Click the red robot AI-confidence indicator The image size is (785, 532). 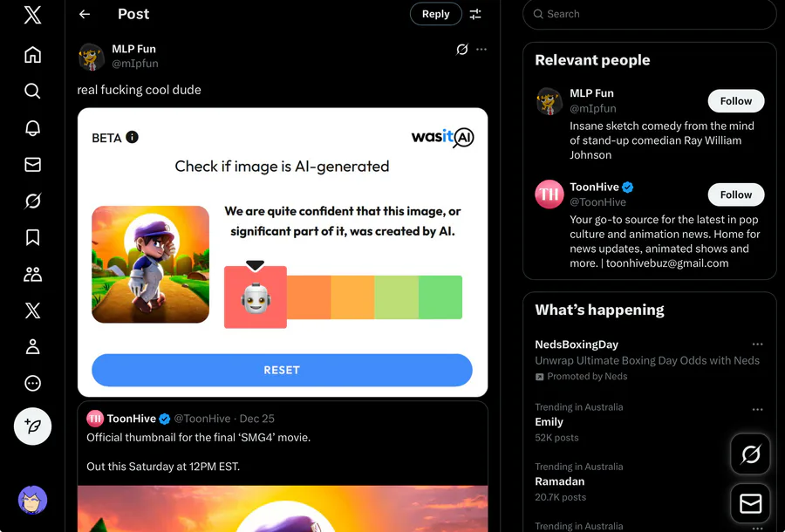[x=255, y=298]
